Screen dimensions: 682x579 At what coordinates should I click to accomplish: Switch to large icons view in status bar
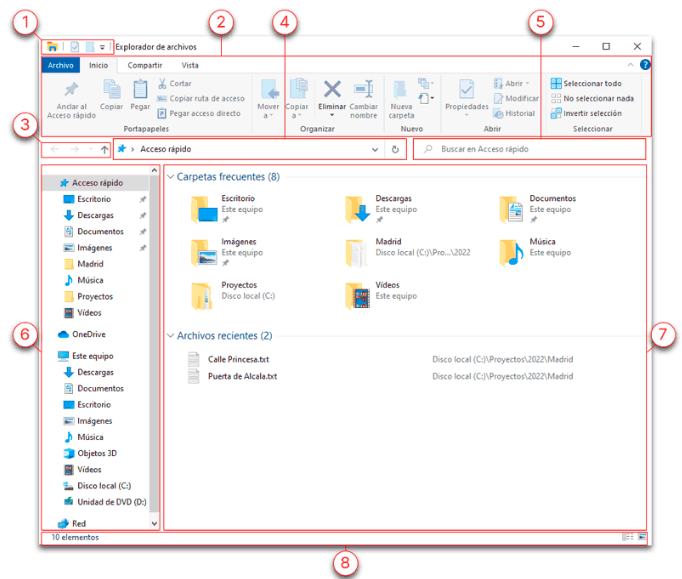642,537
